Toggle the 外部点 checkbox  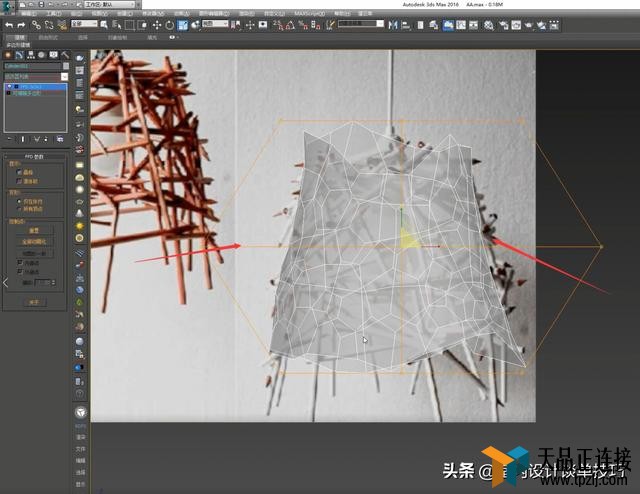point(19,272)
